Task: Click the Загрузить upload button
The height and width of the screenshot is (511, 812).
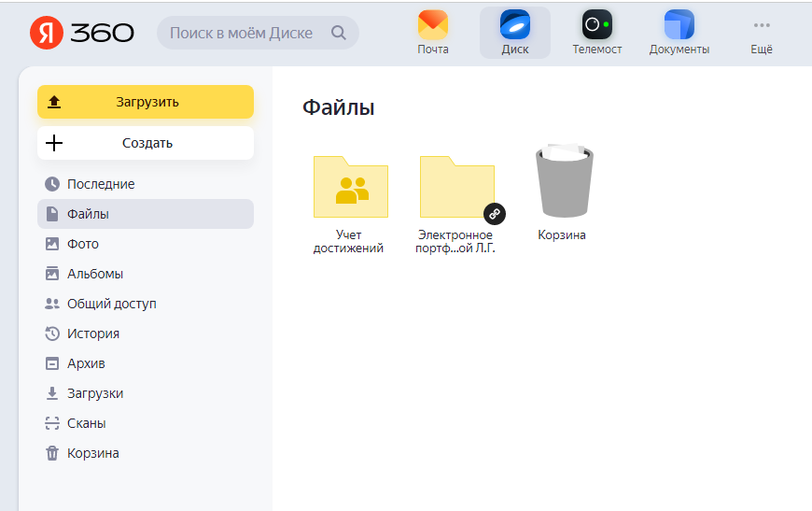Action: tap(146, 102)
